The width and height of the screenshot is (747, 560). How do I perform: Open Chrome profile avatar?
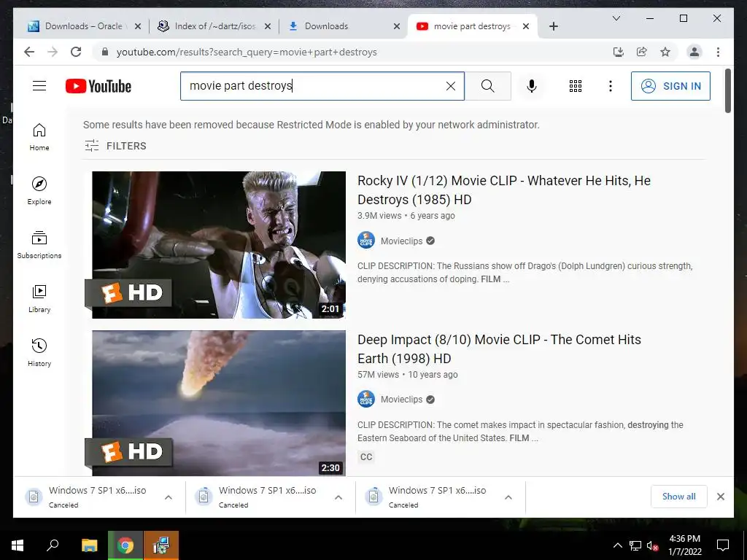[x=694, y=52]
